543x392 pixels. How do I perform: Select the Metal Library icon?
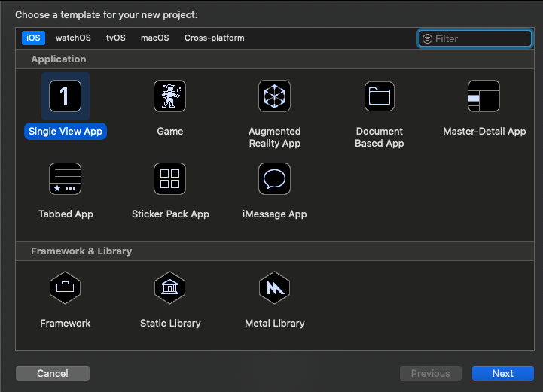tap(274, 287)
